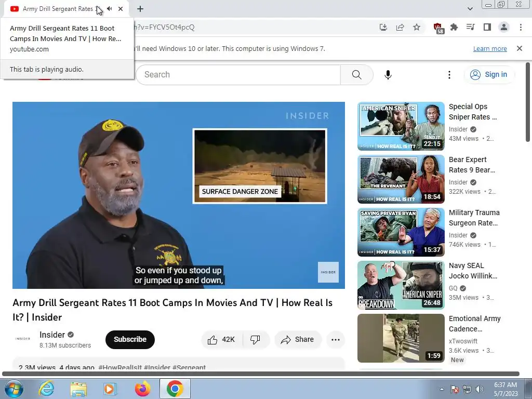Open the Special Ops Sniper Rates title
This screenshot has width=532, height=399.
point(473,112)
